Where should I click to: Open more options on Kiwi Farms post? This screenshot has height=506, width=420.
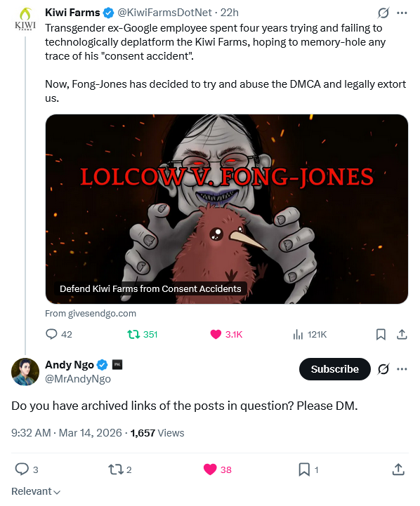402,13
